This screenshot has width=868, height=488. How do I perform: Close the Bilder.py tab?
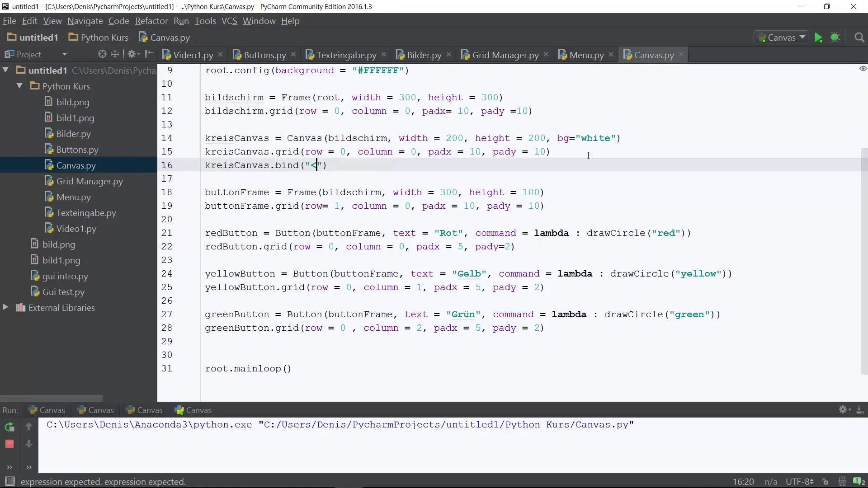[449, 55]
